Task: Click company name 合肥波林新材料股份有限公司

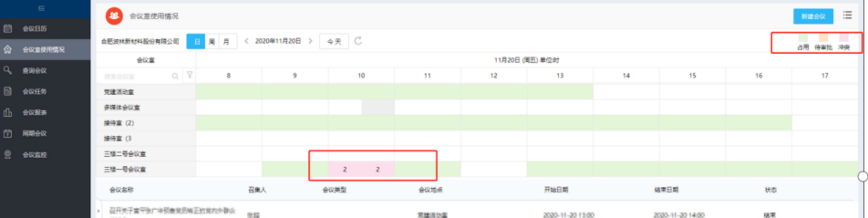Action: pos(140,42)
